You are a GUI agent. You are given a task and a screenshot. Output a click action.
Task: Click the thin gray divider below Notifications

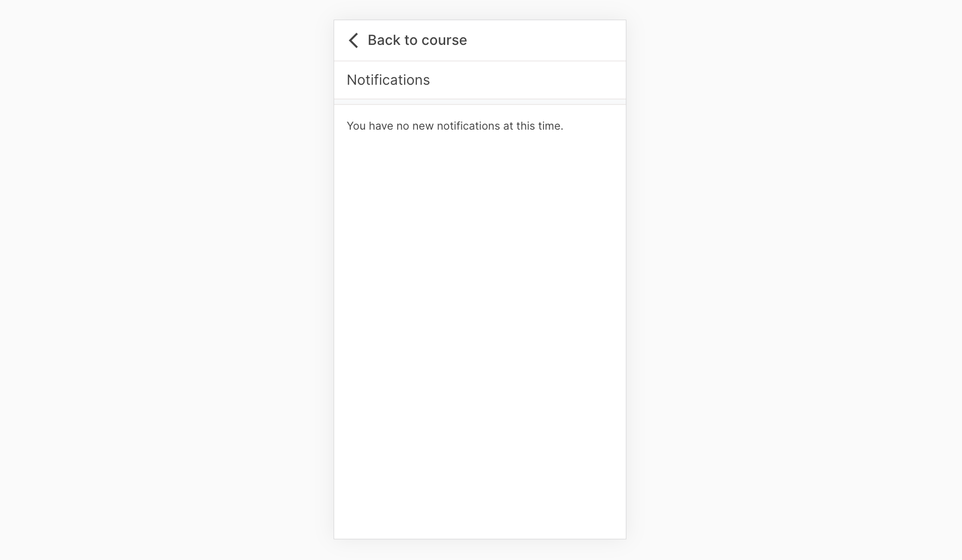point(480,102)
